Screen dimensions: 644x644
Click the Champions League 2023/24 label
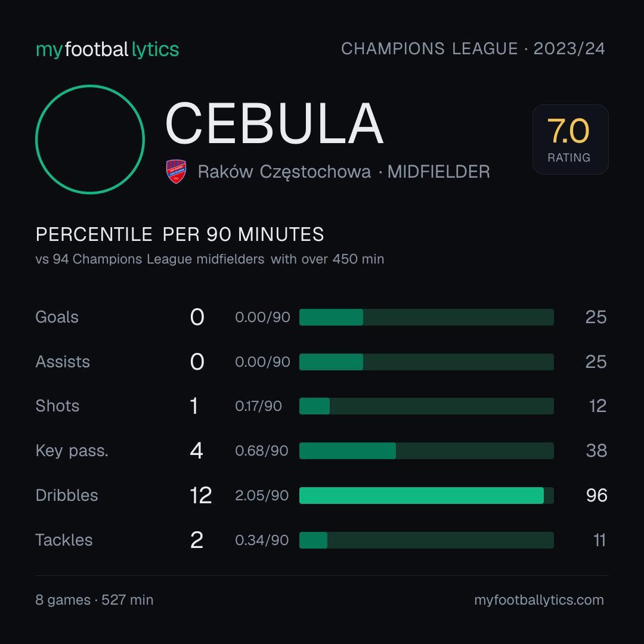tap(473, 48)
